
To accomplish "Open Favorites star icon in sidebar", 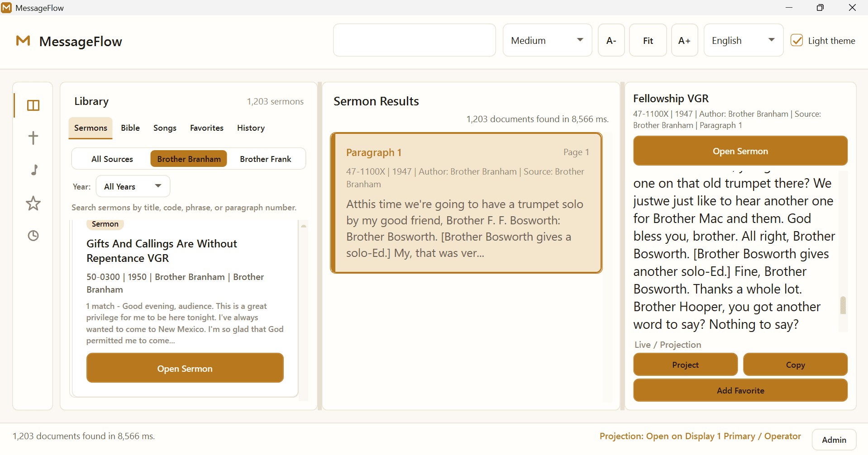I will pyautogui.click(x=33, y=203).
